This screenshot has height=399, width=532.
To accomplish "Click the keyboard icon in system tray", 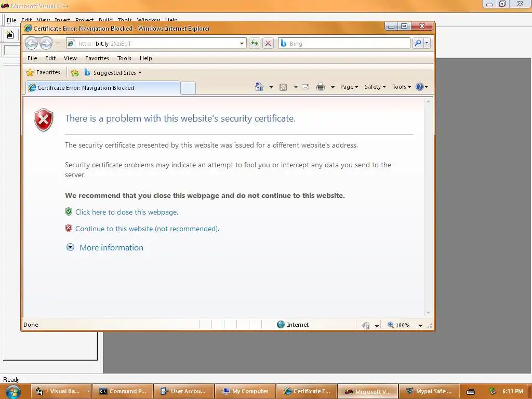I will [x=471, y=392].
